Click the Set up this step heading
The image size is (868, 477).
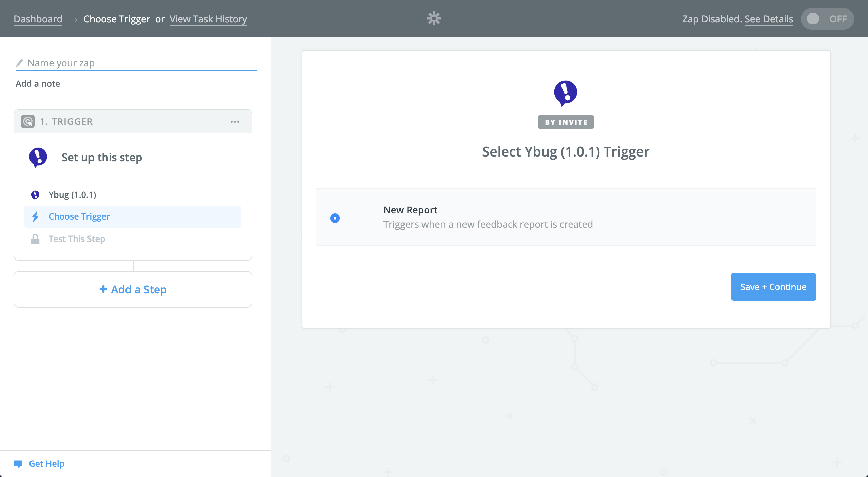pyautogui.click(x=102, y=158)
